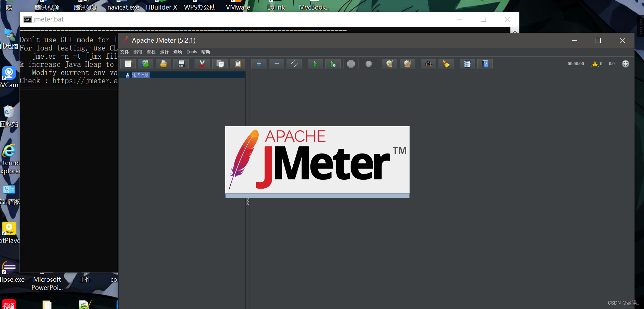The height and width of the screenshot is (309, 644).
Task: Click the HBuilder X desktop shortcut label
Action: click(162, 7)
